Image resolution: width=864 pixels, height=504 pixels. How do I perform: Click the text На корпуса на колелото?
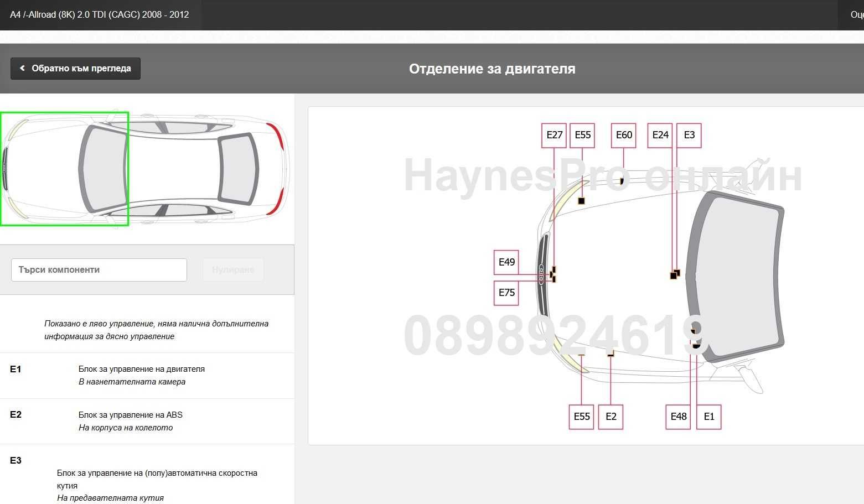pos(126,428)
